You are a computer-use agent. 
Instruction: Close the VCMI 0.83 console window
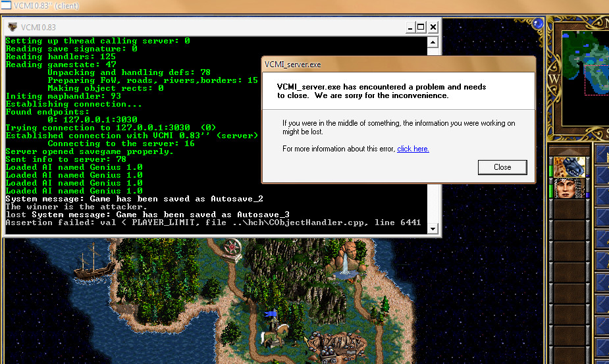(x=433, y=27)
